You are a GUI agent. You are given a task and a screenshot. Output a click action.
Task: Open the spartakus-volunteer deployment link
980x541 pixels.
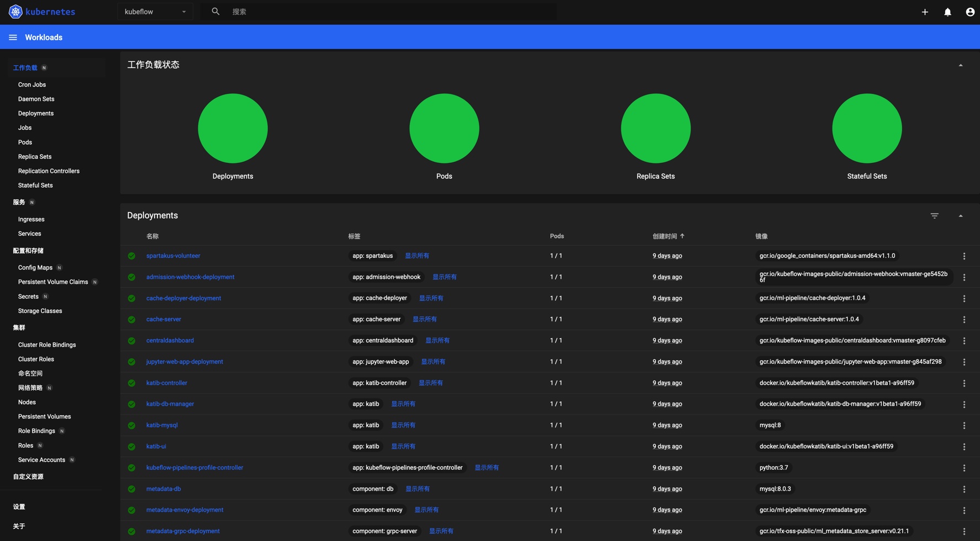point(173,256)
